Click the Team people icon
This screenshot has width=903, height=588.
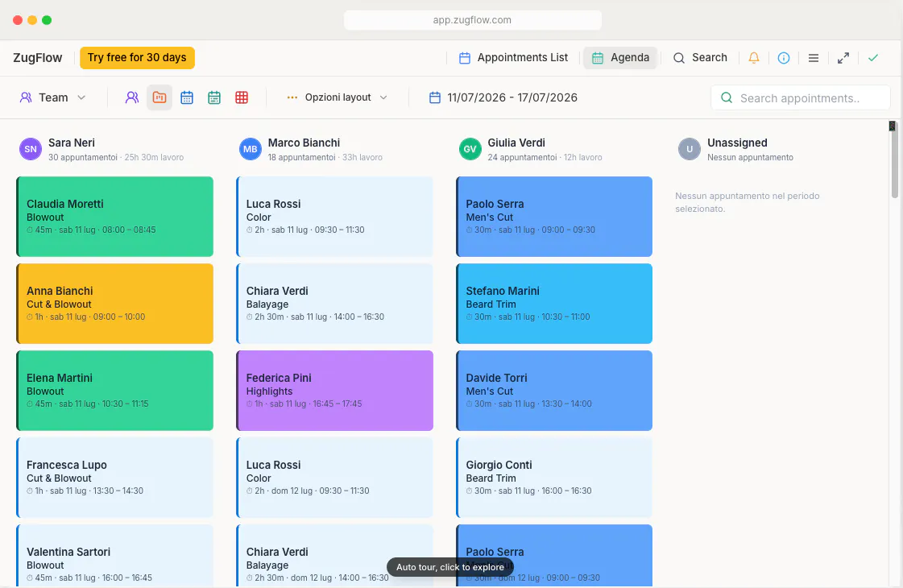(26, 97)
